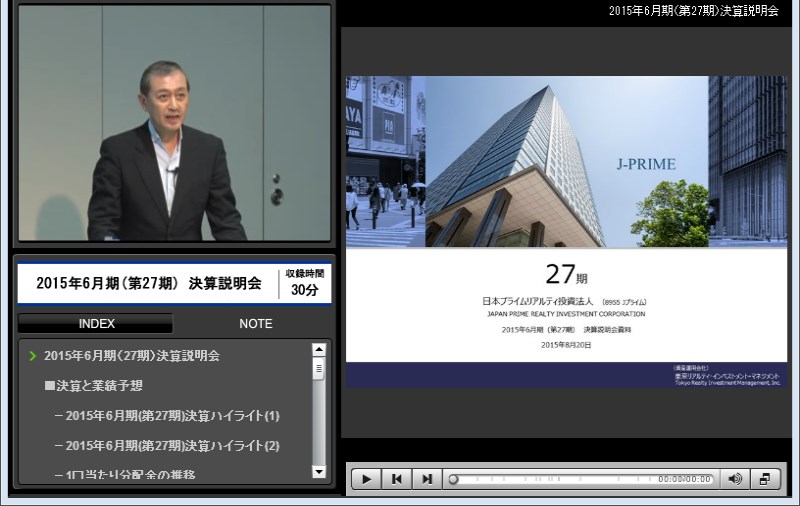Screen dimensions: 800x506
Task: Click the index list scroll up arrow
Action: (x=319, y=349)
